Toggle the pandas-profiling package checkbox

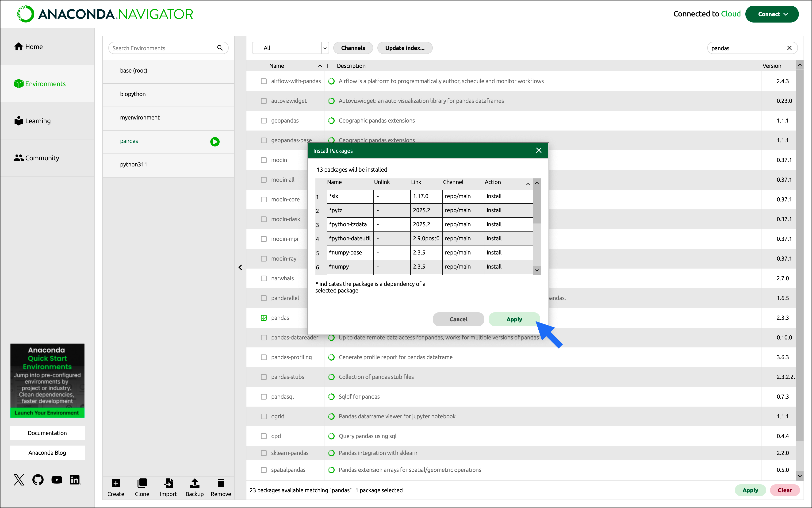click(x=264, y=357)
